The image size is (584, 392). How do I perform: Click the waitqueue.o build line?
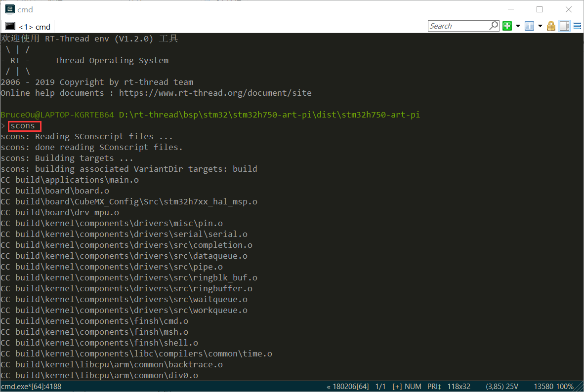(124, 299)
